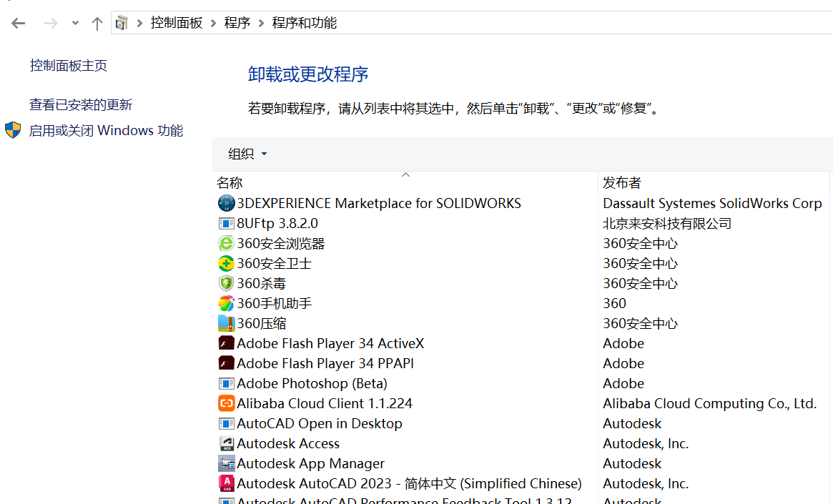Click the forward navigation arrow
The width and height of the screenshot is (833, 504).
[51, 23]
